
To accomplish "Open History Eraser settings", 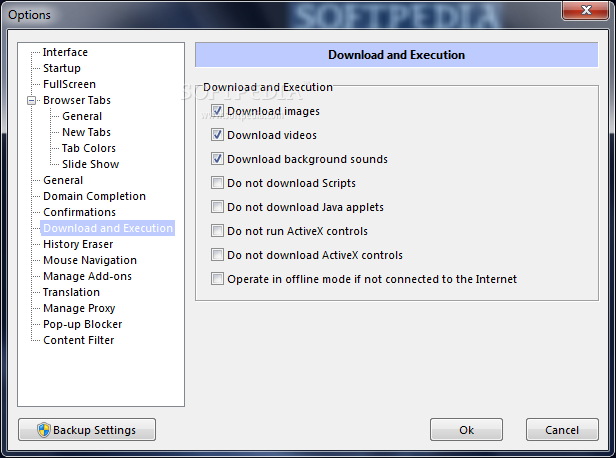I will pyautogui.click(x=78, y=244).
